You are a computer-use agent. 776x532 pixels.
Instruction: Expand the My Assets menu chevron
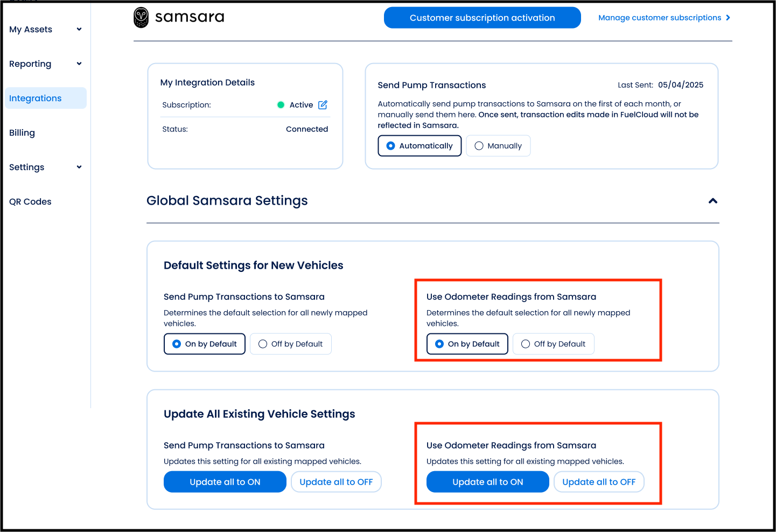tap(79, 29)
